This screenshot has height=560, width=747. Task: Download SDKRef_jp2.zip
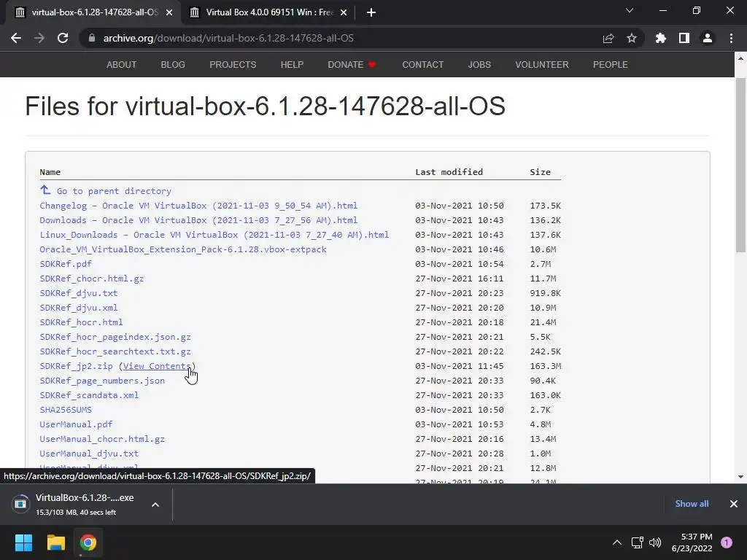tap(76, 366)
